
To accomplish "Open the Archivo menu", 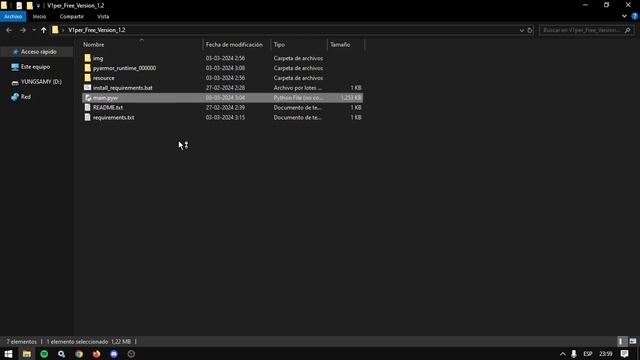I will pyautogui.click(x=13, y=16).
